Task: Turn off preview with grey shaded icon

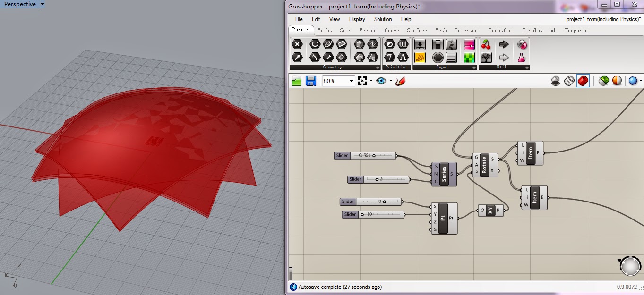Action: [x=556, y=81]
